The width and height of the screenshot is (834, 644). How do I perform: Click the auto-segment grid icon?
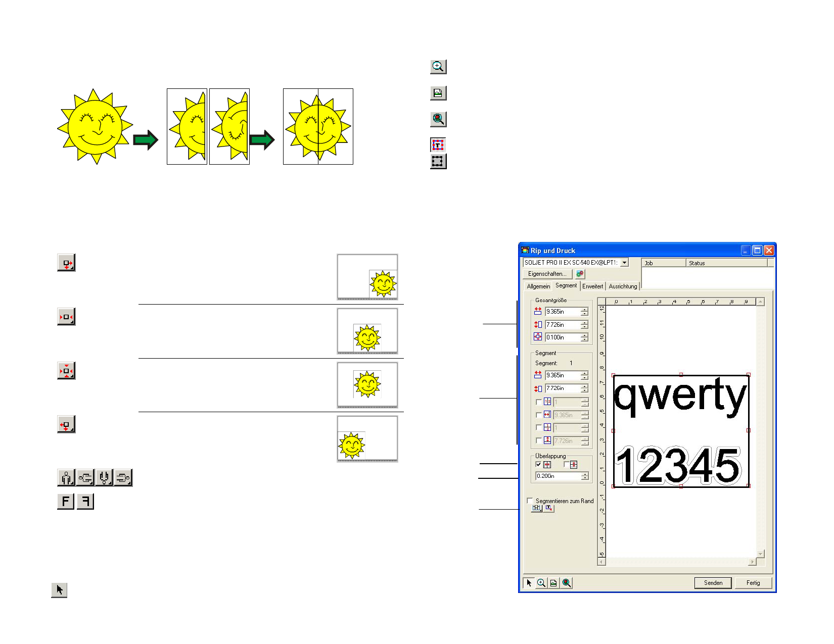(537, 508)
